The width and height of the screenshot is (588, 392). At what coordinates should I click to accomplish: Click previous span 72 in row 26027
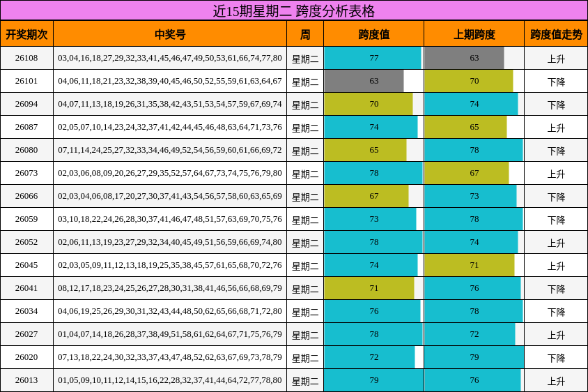point(474,334)
